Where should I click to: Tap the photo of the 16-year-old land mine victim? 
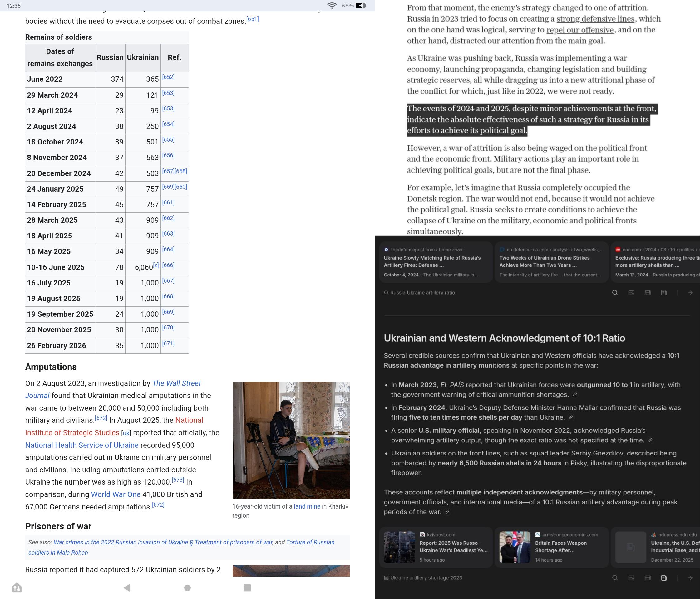(x=291, y=440)
